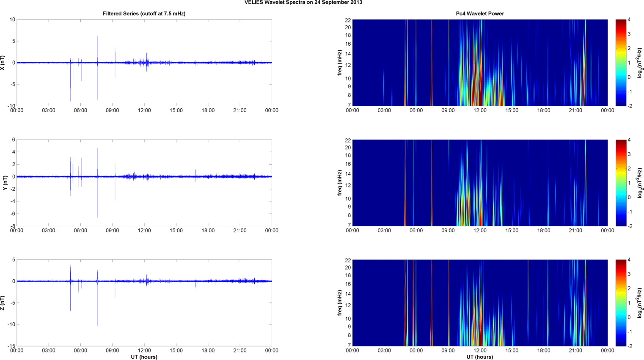644x360 pixels.
Task: Click the main title 'VELIES Wavelet Spectra'
Action: [303, 3]
